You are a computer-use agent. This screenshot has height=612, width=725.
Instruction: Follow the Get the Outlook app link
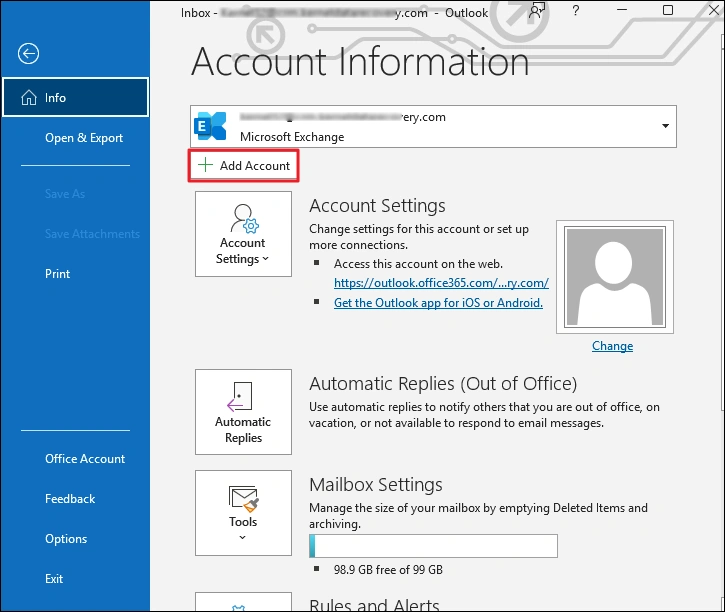click(438, 303)
